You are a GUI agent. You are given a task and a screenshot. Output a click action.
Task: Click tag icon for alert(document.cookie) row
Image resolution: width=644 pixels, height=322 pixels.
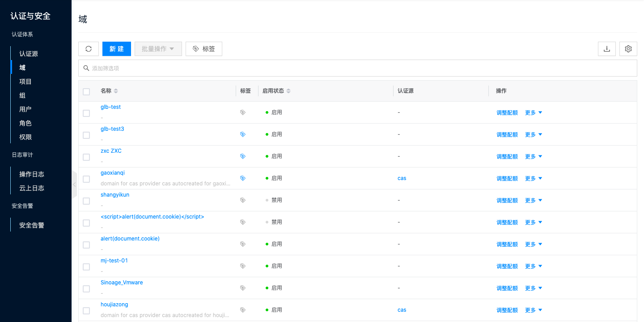pyautogui.click(x=243, y=244)
